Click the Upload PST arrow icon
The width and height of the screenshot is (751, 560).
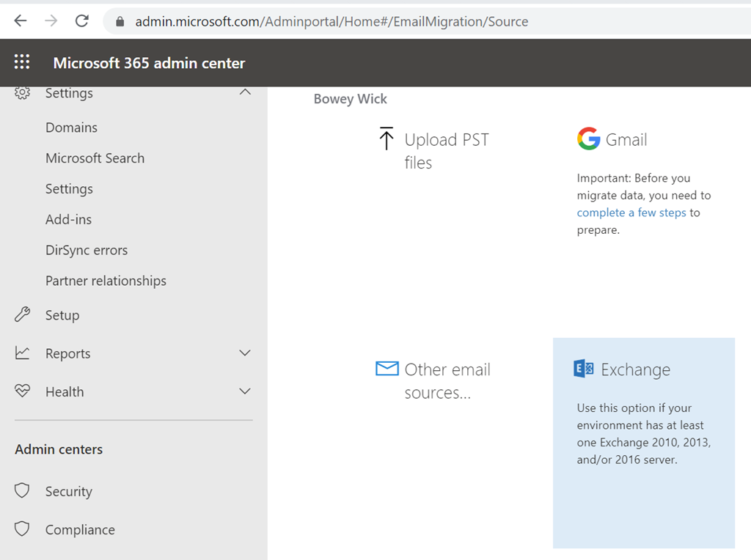[x=386, y=139]
